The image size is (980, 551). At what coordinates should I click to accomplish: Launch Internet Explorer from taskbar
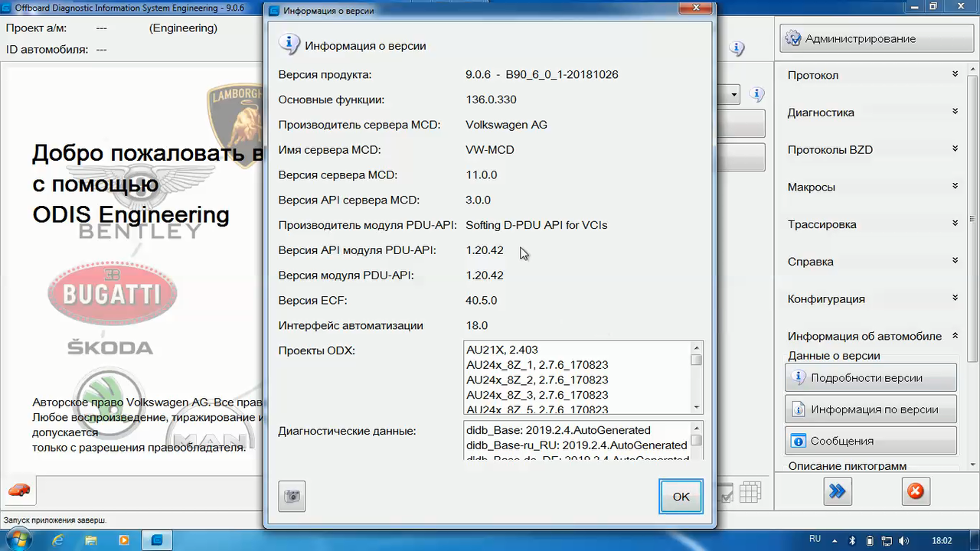point(58,540)
